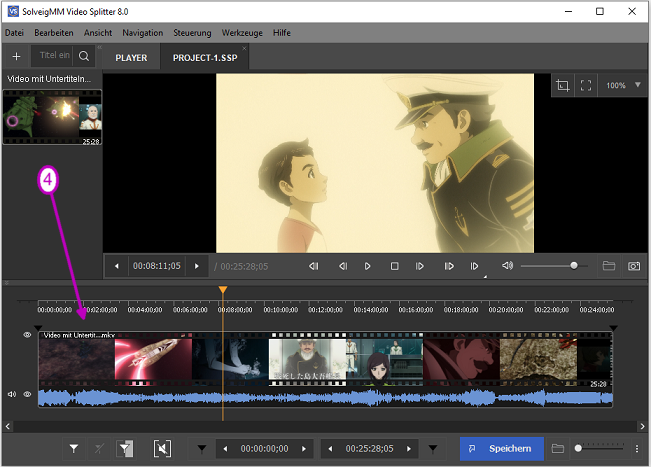Open the Navigation menu
Image resolution: width=651 pixels, height=467 pixels.
point(142,33)
